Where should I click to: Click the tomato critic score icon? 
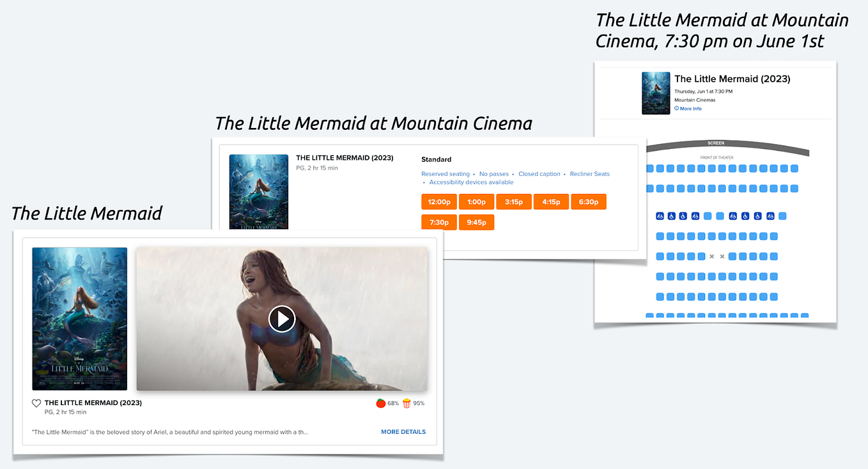coord(380,403)
